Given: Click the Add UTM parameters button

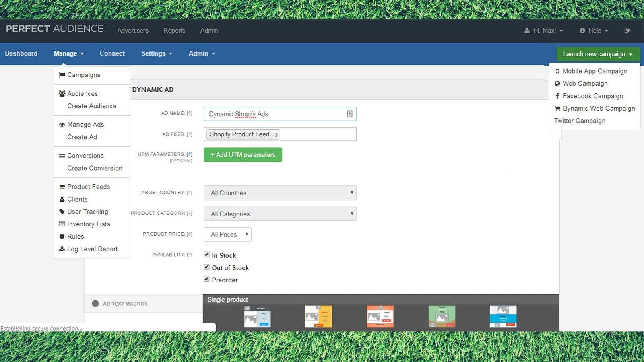Looking at the screenshot, I should click(x=243, y=155).
